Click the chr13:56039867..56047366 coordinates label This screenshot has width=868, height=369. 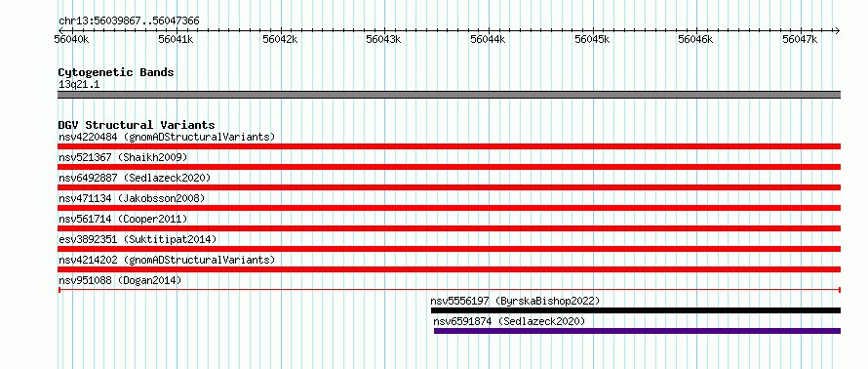click(129, 21)
